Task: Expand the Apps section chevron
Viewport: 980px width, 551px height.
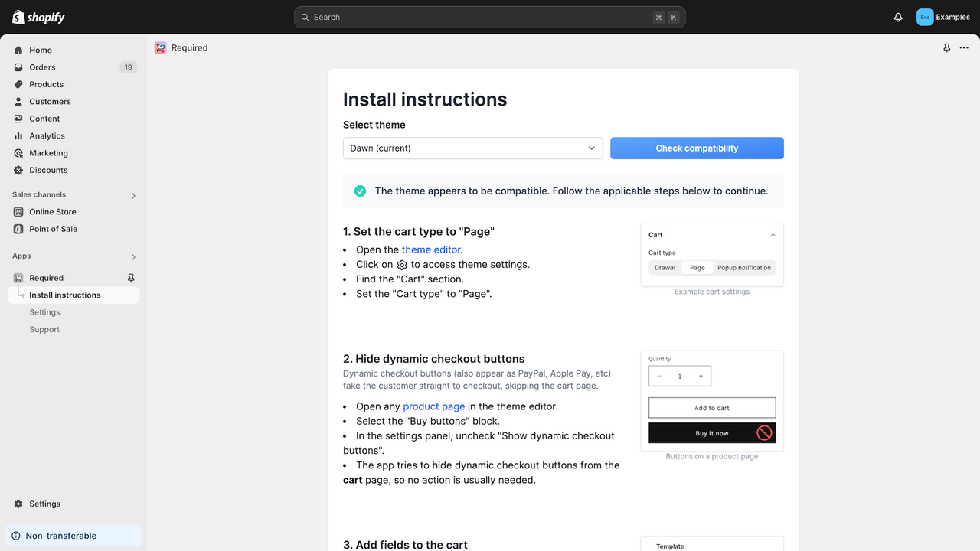Action: (x=133, y=257)
